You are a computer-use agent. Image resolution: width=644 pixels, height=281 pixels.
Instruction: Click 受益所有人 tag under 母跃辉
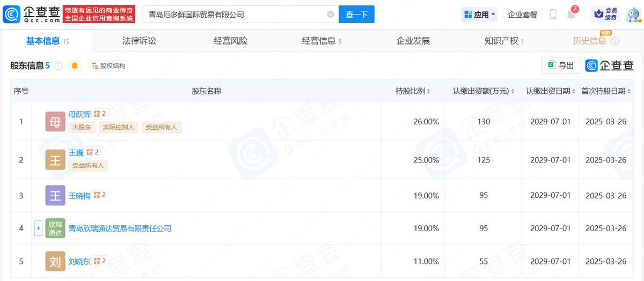162,128
